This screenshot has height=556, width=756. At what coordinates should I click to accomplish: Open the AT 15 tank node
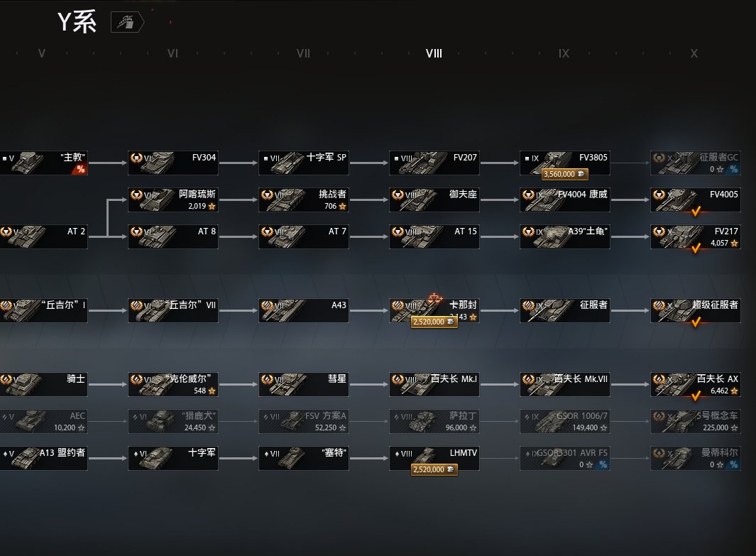[434, 236]
